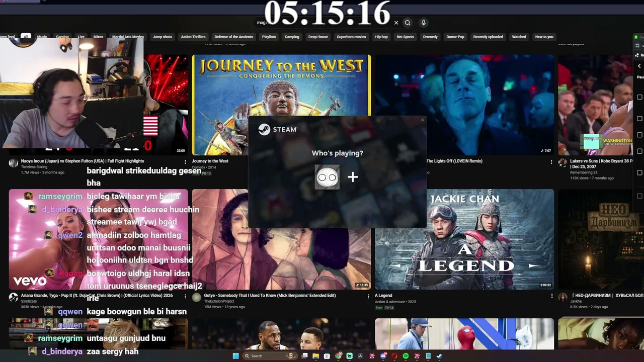
Task: Choose the Action Thrillers chip
Action: point(193,37)
